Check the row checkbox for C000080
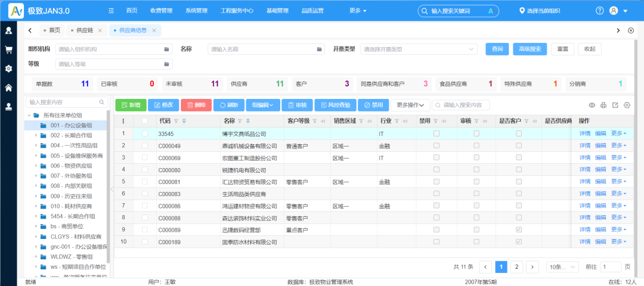Image resolution: width=644 pixels, height=286 pixels. (144, 169)
